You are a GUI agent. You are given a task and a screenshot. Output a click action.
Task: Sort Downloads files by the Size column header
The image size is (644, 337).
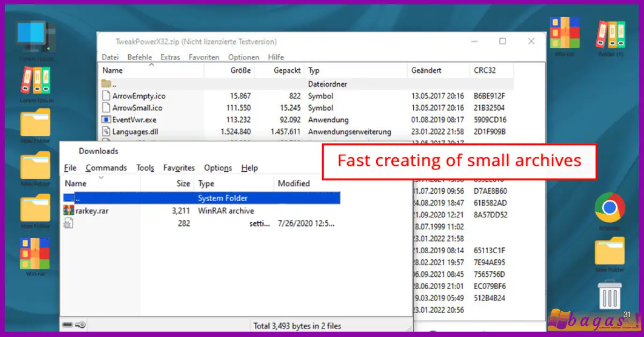click(182, 183)
